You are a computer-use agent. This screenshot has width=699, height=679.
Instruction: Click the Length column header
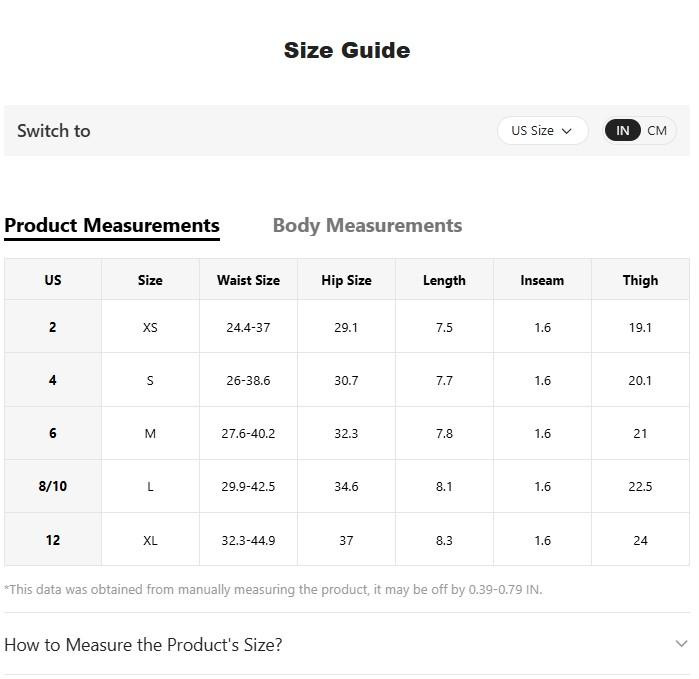pyautogui.click(x=444, y=280)
